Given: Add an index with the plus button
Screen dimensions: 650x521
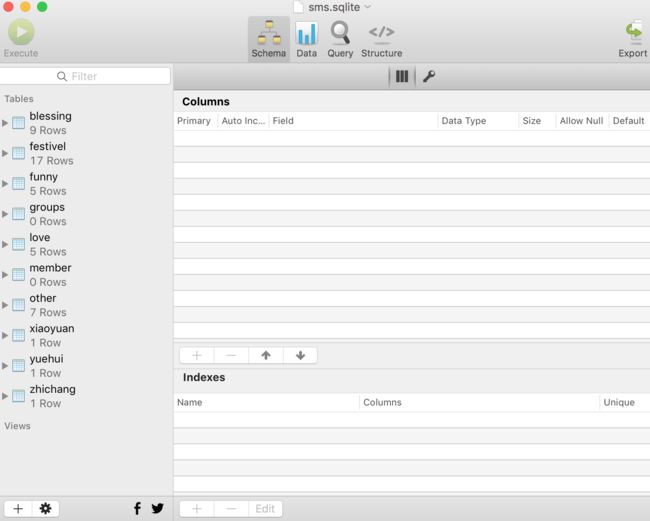Looking at the screenshot, I should click(197, 509).
